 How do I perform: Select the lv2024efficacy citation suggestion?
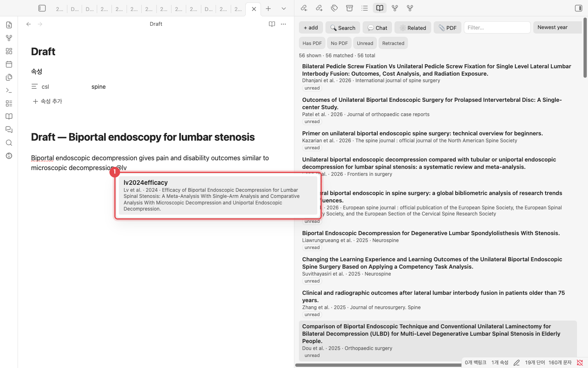218,195
